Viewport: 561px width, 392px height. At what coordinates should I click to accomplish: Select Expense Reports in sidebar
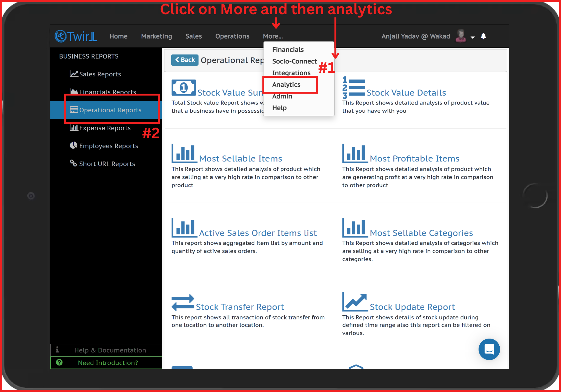[x=105, y=128]
